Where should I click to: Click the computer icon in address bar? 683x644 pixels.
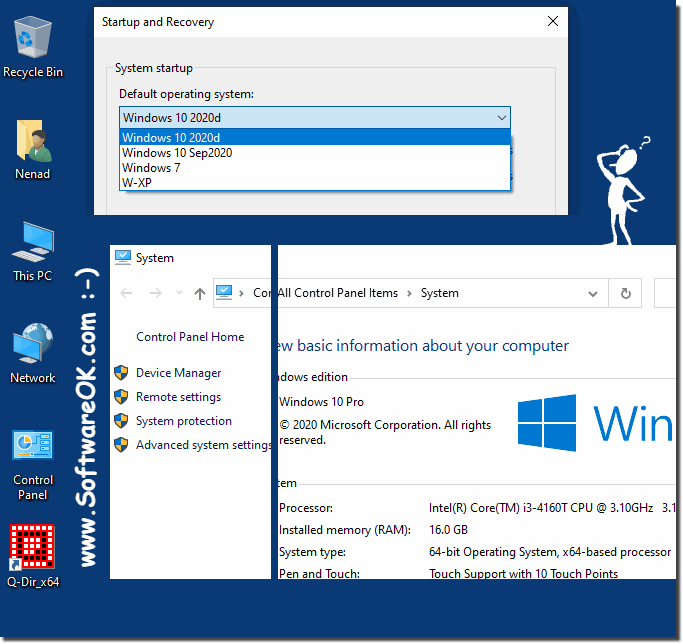[224, 292]
